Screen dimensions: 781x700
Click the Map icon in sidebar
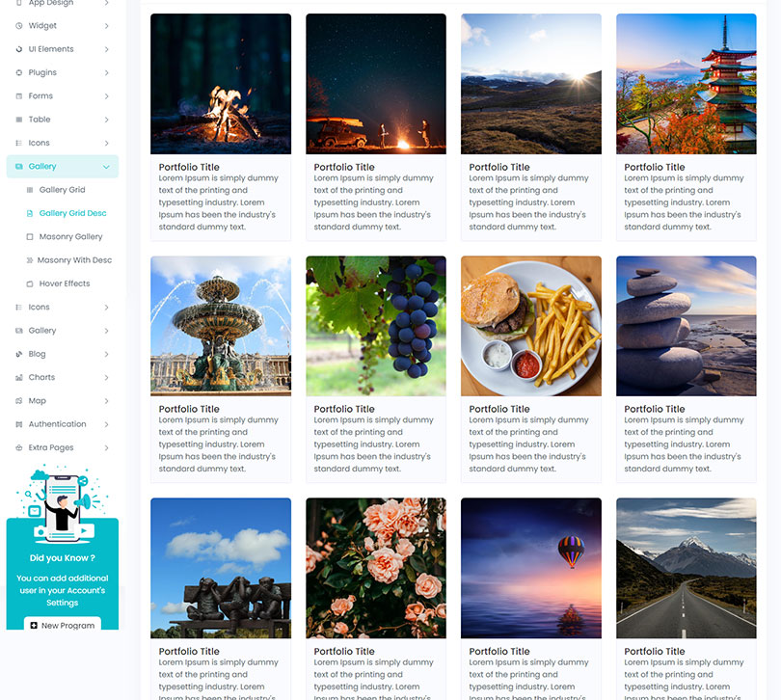(x=19, y=401)
